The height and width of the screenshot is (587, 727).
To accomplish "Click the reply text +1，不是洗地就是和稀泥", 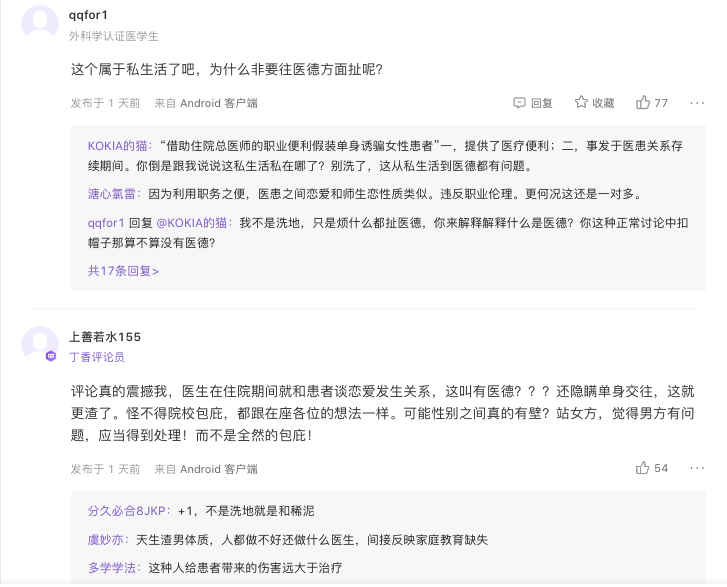I will [246, 511].
